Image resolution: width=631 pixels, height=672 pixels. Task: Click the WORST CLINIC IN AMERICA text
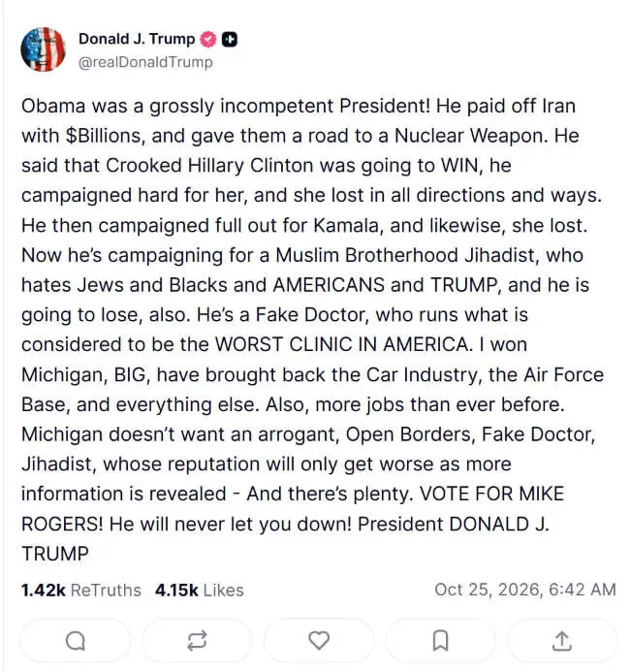coord(343,344)
